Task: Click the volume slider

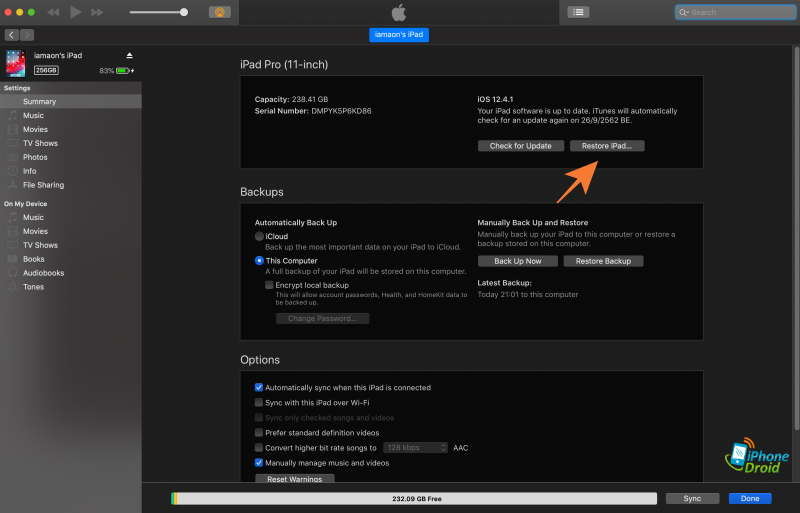Action: [x=158, y=12]
